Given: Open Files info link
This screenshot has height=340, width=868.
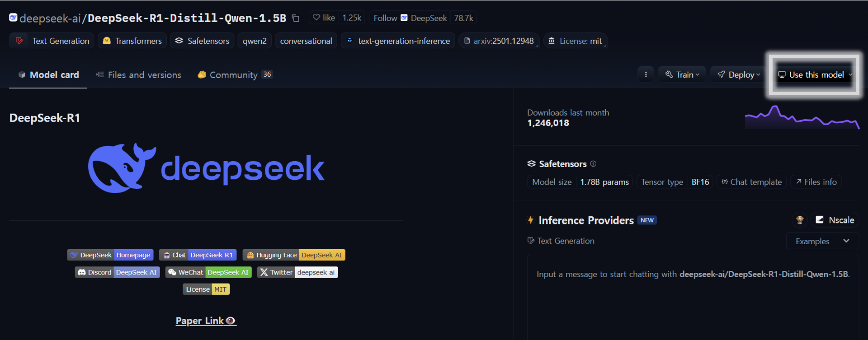Looking at the screenshot, I should click(x=816, y=182).
